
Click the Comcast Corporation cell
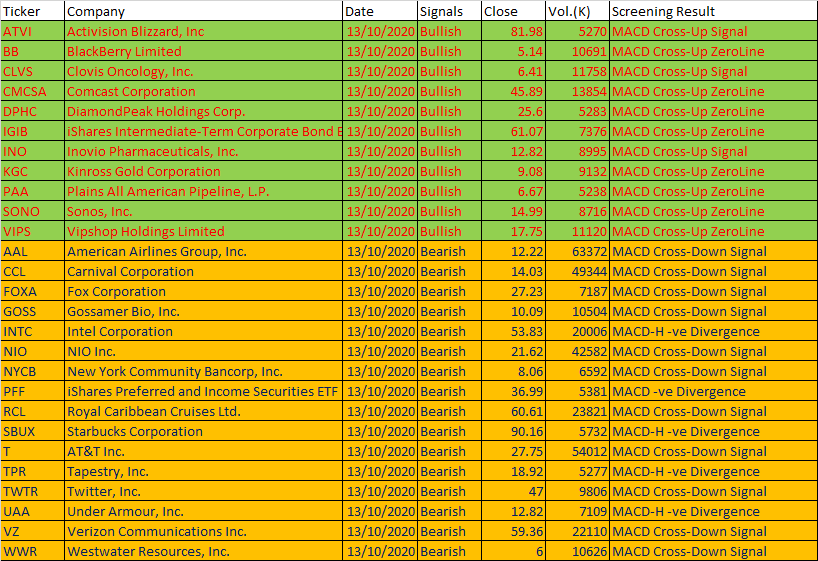203,91
